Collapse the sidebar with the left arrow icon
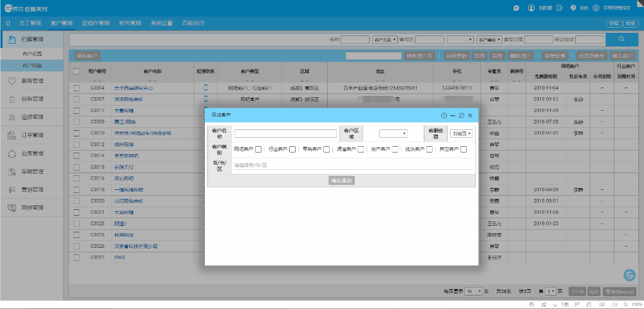Viewport: 644px width, 309px height. coord(8,23)
